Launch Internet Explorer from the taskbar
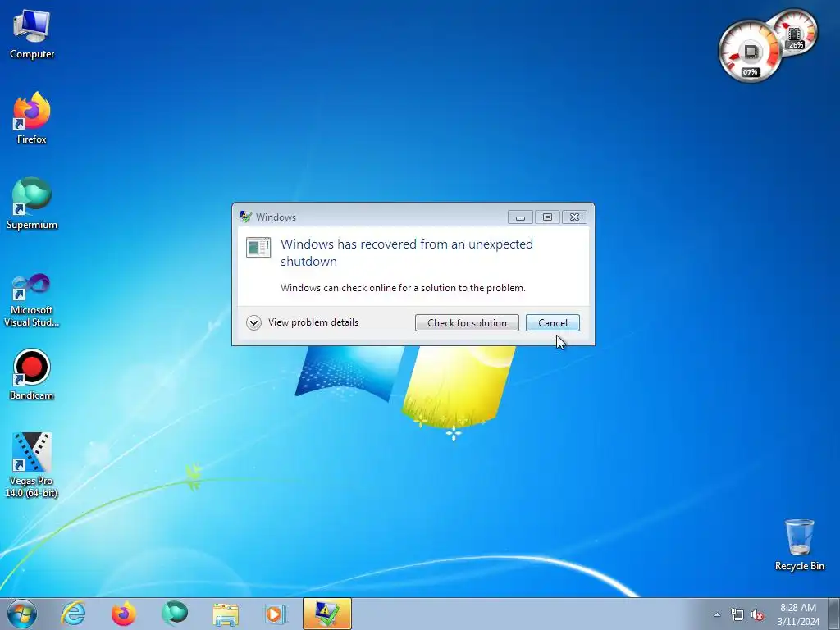The image size is (840, 630). (73, 614)
